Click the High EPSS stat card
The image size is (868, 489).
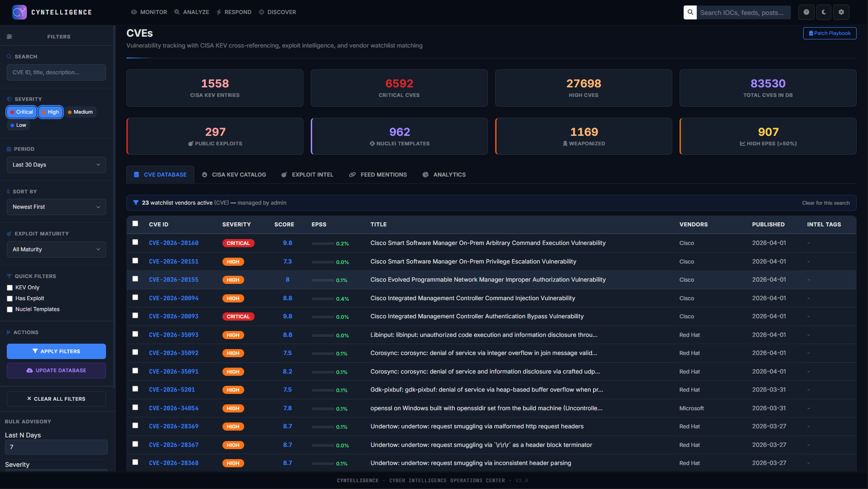pos(768,136)
